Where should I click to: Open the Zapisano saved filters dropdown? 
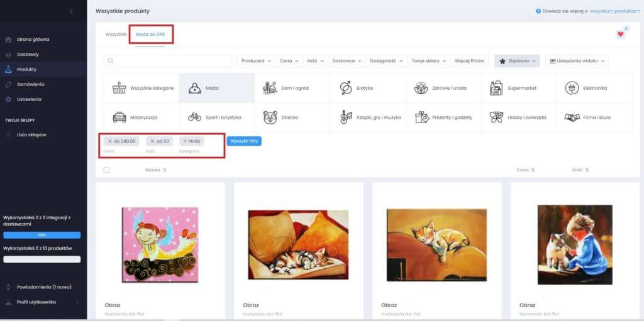tap(517, 61)
